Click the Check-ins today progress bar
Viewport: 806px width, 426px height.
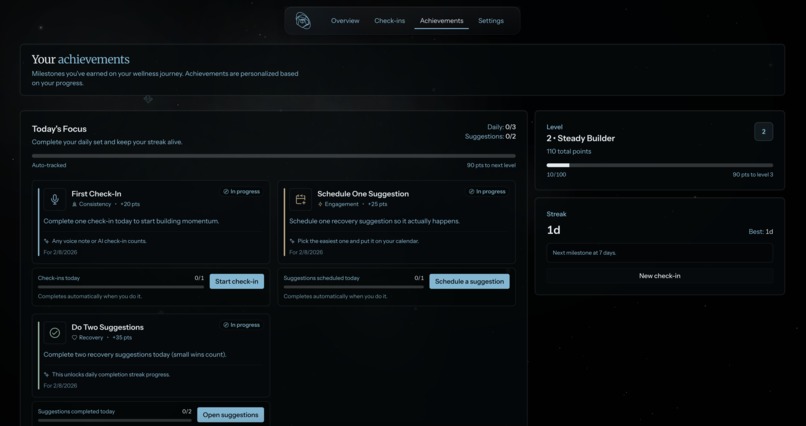tap(121, 287)
